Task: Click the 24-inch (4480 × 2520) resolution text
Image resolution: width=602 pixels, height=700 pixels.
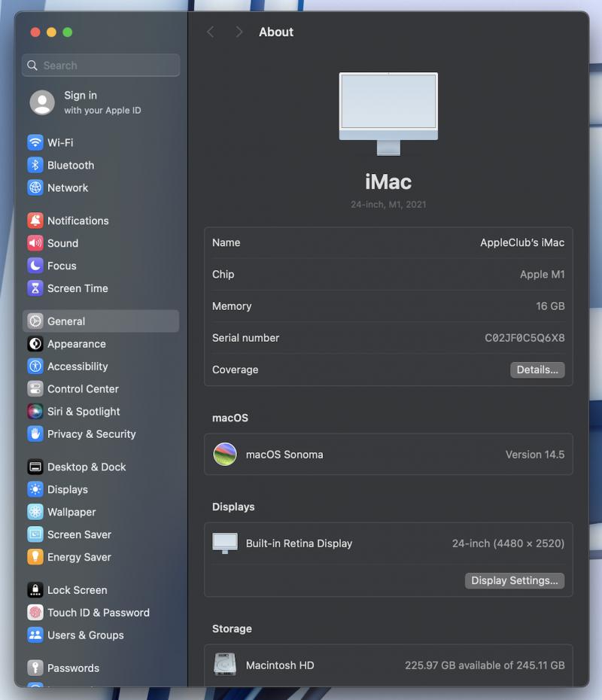Action: click(x=508, y=543)
